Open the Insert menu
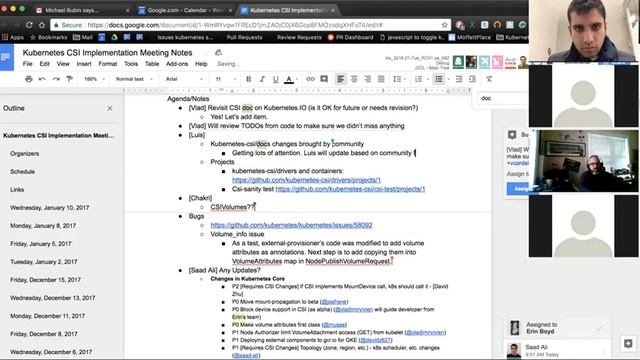Image resolution: width=640 pixels, height=360 pixels. coord(84,64)
